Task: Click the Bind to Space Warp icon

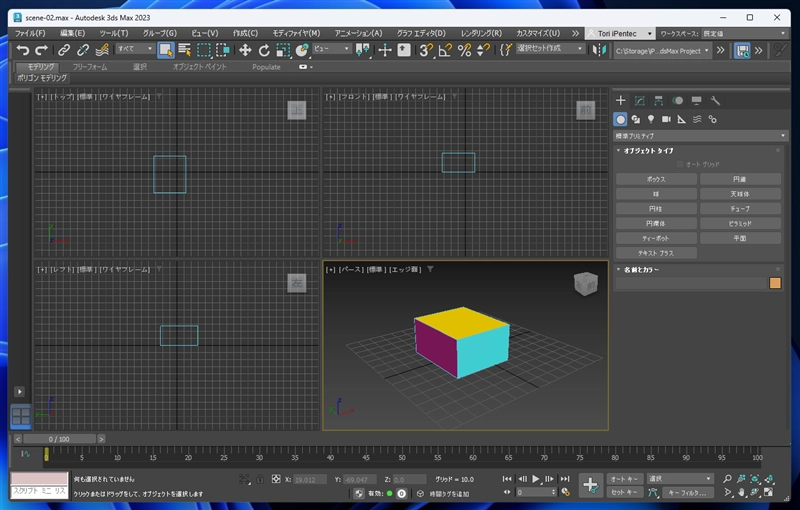Action: [x=102, y=50]
